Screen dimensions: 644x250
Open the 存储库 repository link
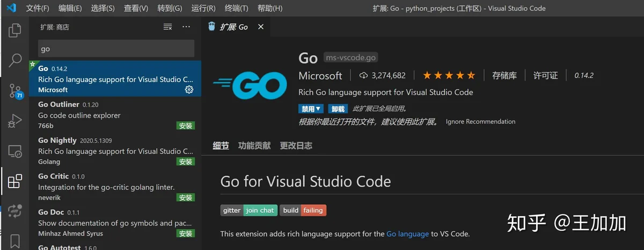504,75
